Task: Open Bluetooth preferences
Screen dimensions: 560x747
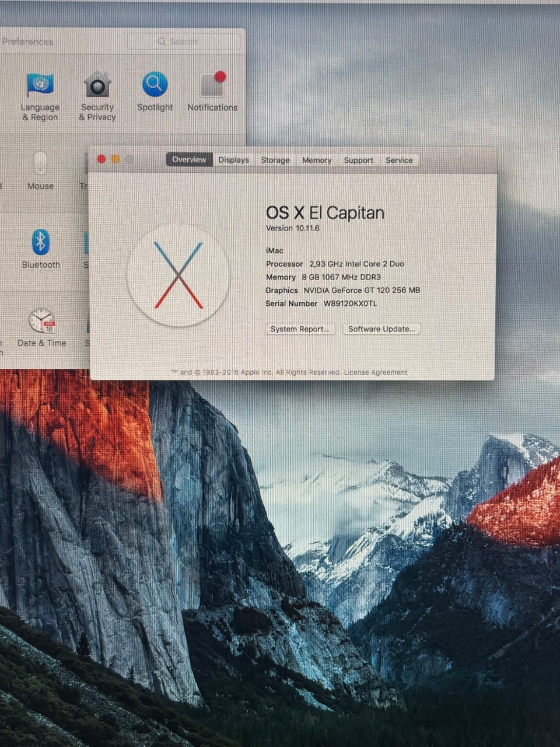Action: [40, 249]
